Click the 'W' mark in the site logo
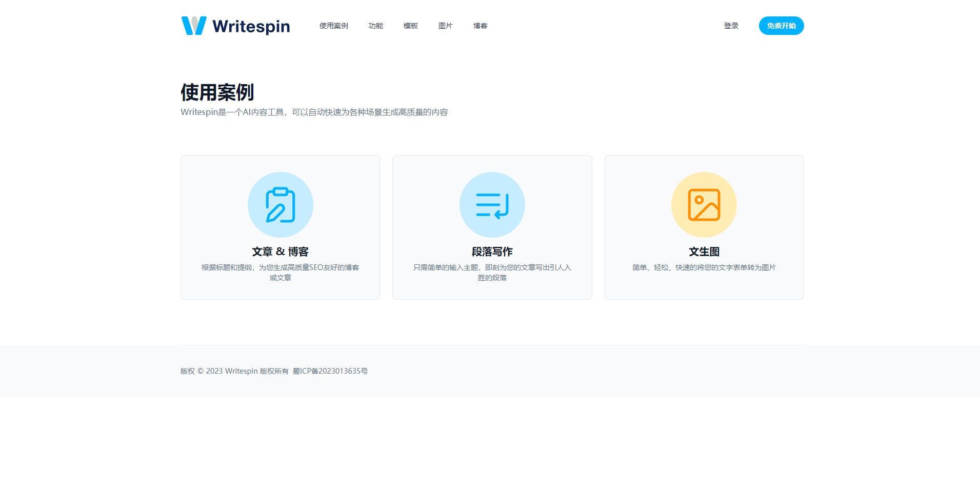The image size is (980, 483). tap(193, 25)
